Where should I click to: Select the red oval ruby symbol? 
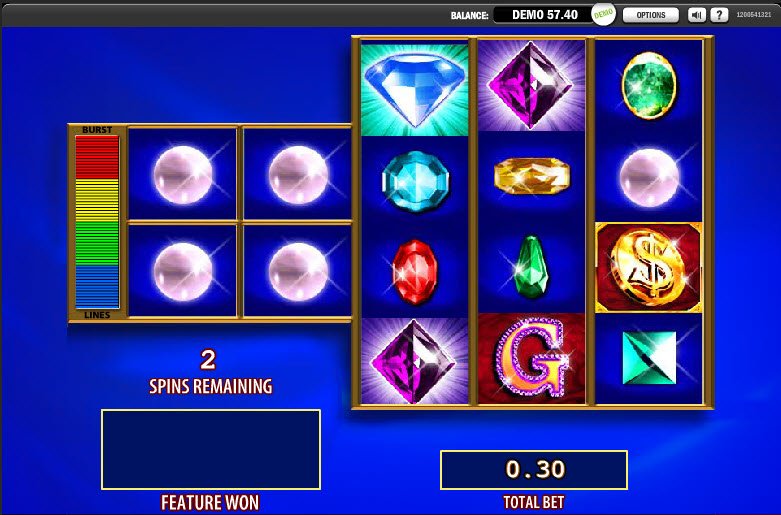click(x=414, y=271)
